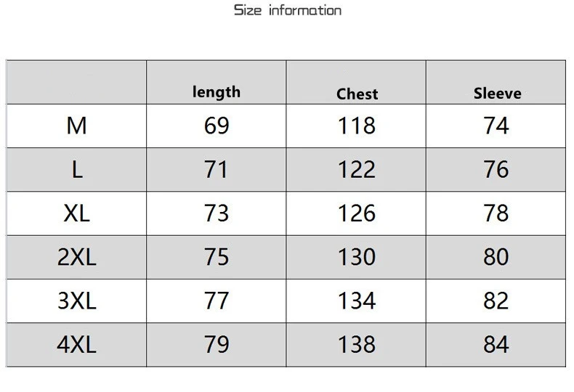574x392 pixels.
Task: Click the 2XL size row label
Action: coord(76,257)
